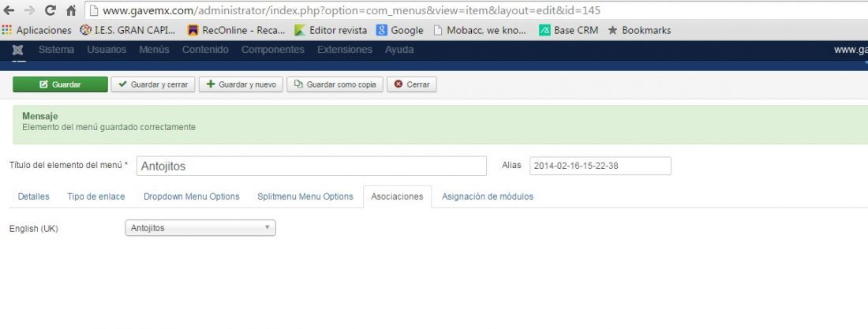The width and height of the screenshot is (868, 329).
Task: Open I.E.S. GRAN CAPI... bookmark
Action: click(128, 31)
